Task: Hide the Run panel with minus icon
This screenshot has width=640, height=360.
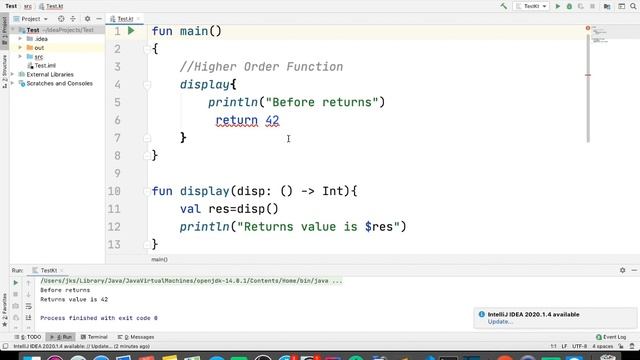Action: pos(634,270)
